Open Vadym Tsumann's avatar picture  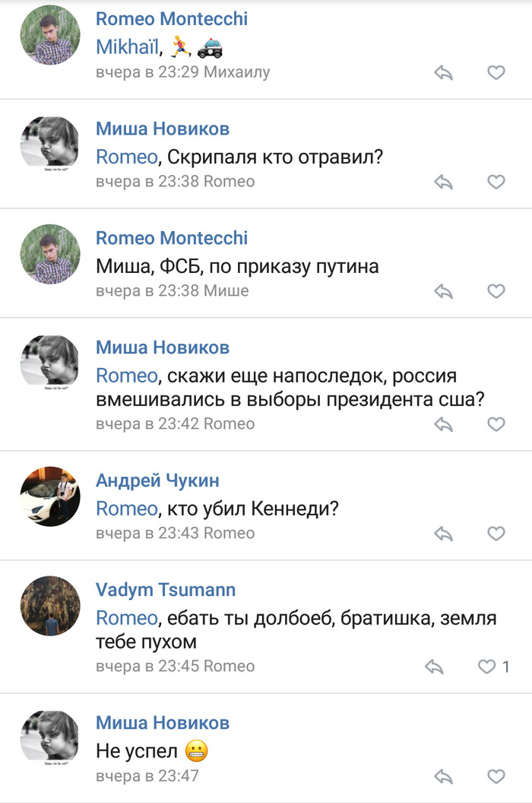50,605
